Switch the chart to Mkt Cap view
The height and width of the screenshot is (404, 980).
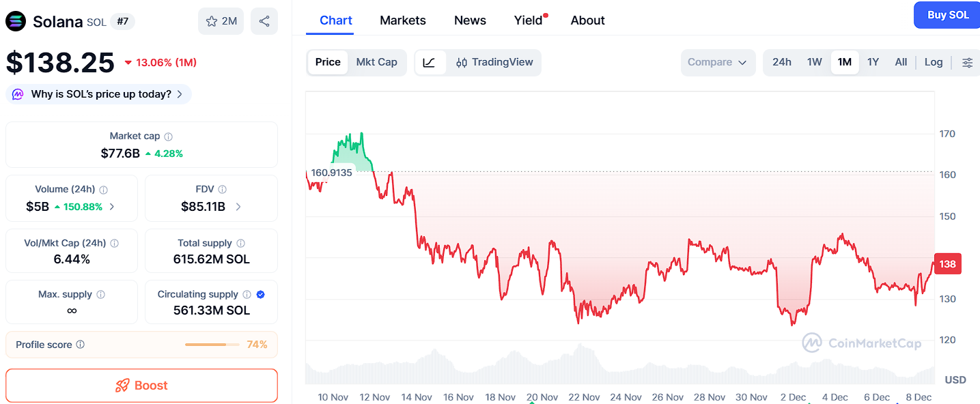point(377,62)
